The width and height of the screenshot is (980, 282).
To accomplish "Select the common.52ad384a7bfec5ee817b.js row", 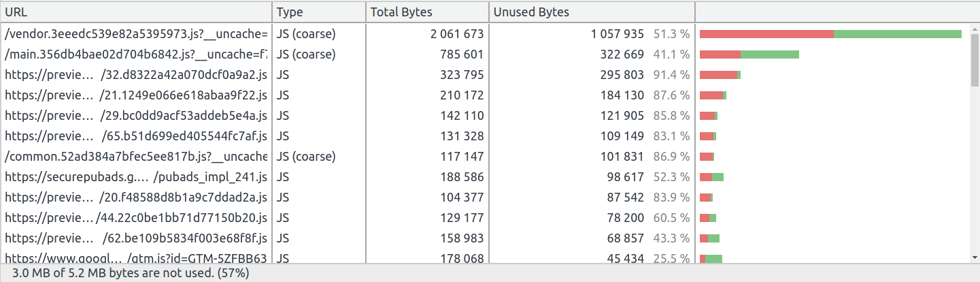I will click(x=485, y=157).
